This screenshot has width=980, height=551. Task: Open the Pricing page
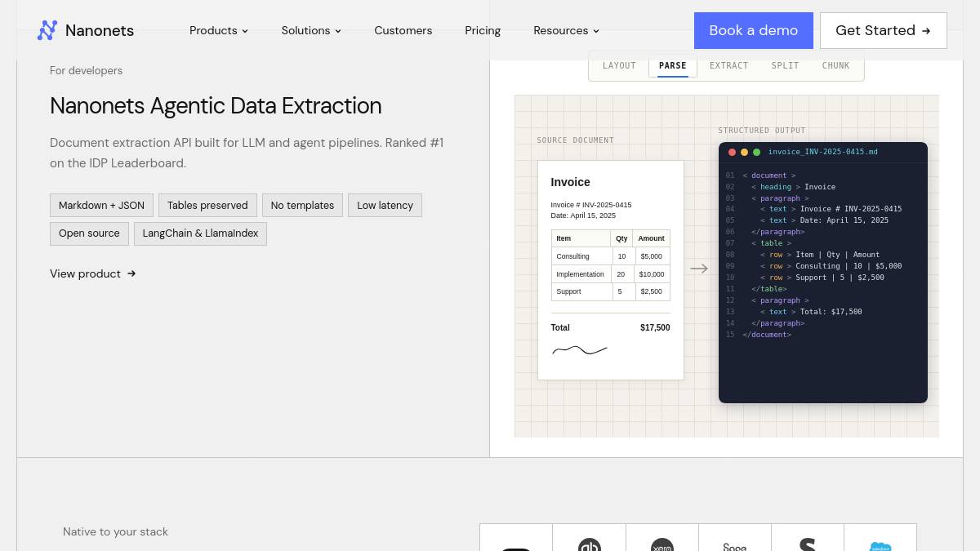[x=483, y=30]
